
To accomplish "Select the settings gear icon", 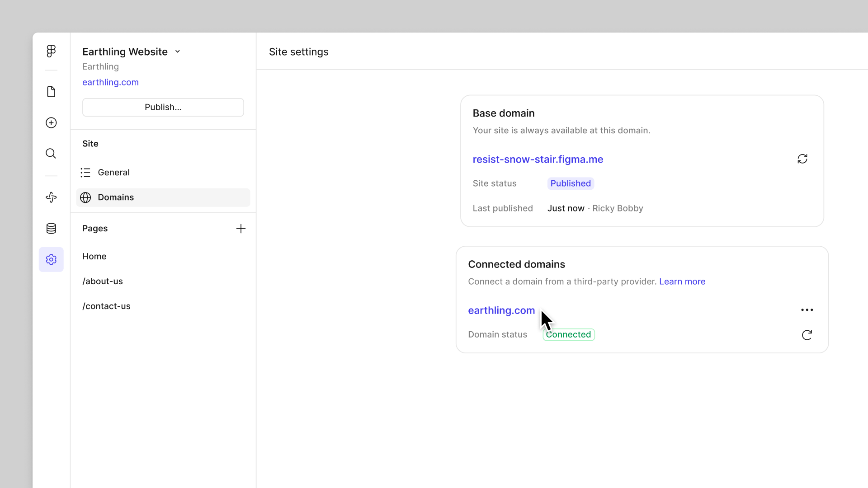I will click(x=51, y=259).
